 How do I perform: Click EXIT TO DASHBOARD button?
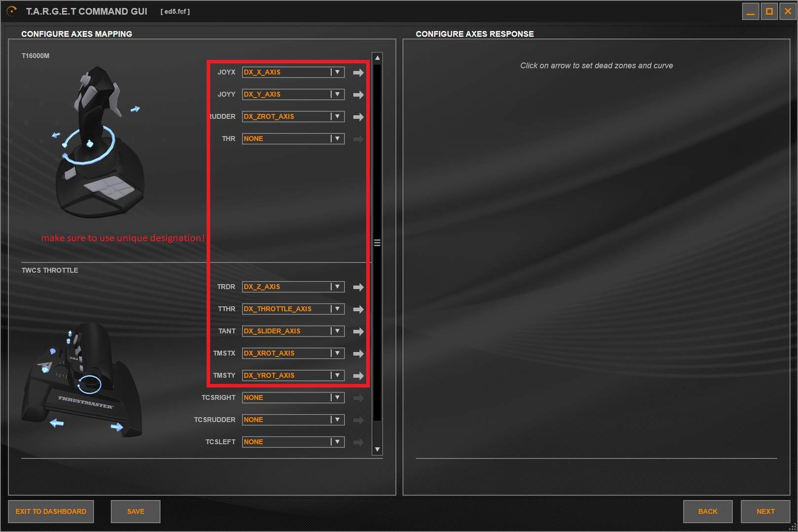51,511
